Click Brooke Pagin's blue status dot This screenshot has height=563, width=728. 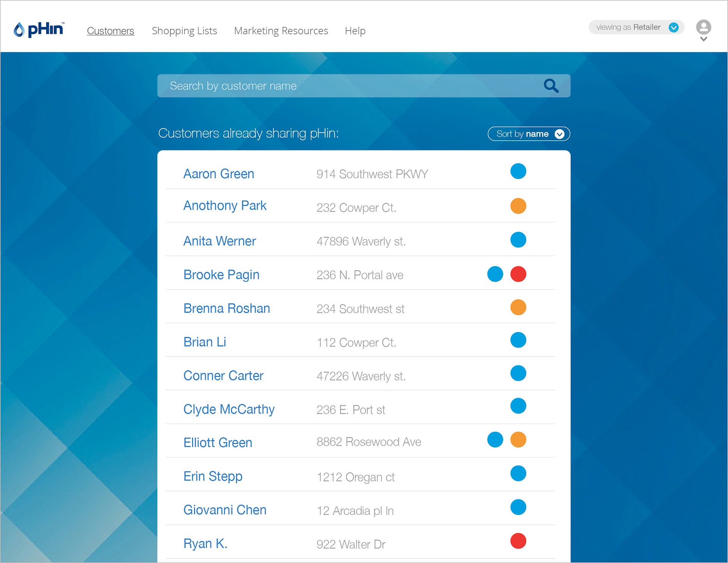(x=495, y=274)
